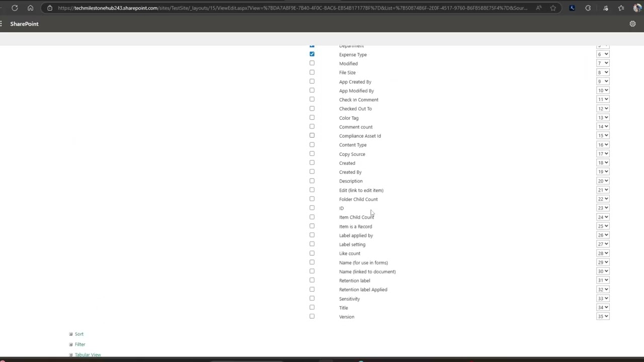Screen dimensions: 644x362
Task: Click the Name (for use in forms) label
Action: (x=363, y=262)
